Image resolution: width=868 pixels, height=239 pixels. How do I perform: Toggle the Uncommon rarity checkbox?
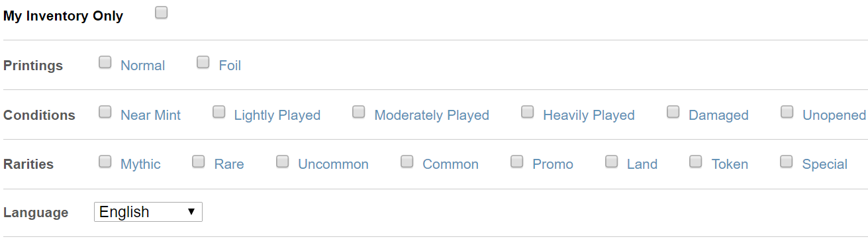point(283,161)
